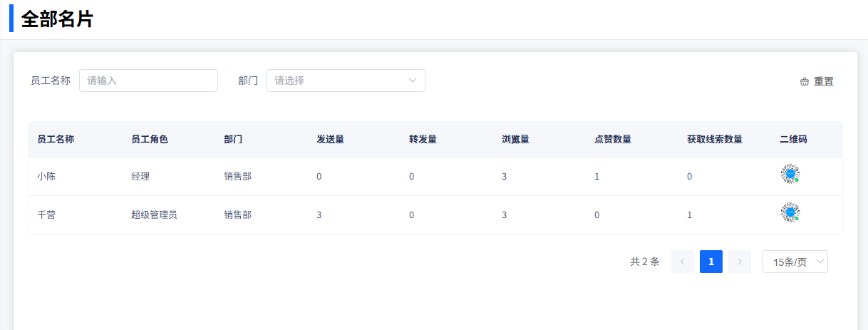Go to the previous page arrow
Viewport: 868px width, 330px height.
pyautogui.click(x=682, y=262)
